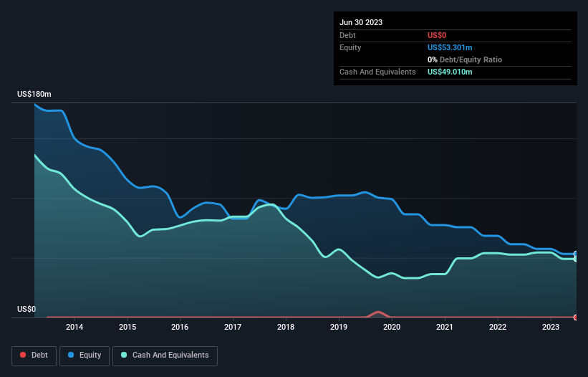Screen dimensions: 588x377
Task: Click the blue Equity legend dot
Action: click(x=71, y=355)
